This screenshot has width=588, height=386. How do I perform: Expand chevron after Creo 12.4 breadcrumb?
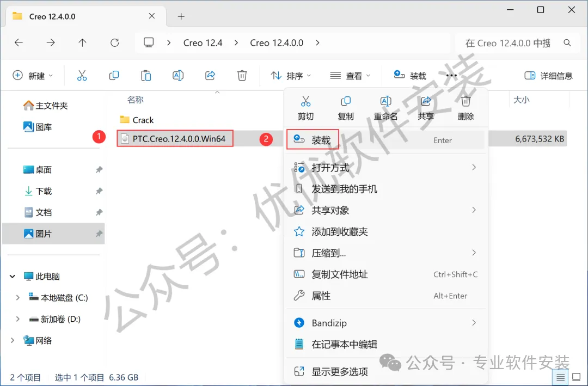tap(236, 43)
